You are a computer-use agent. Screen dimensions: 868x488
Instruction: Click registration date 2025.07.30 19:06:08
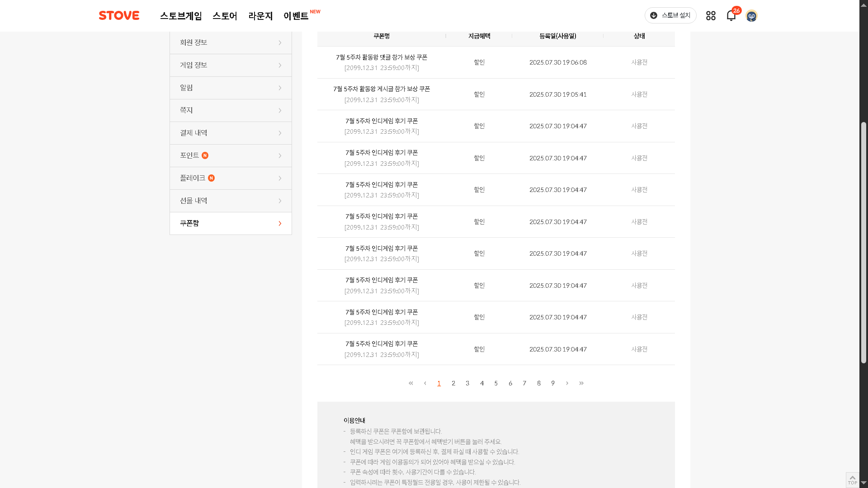pyautogui.click(x=558, y=62)
